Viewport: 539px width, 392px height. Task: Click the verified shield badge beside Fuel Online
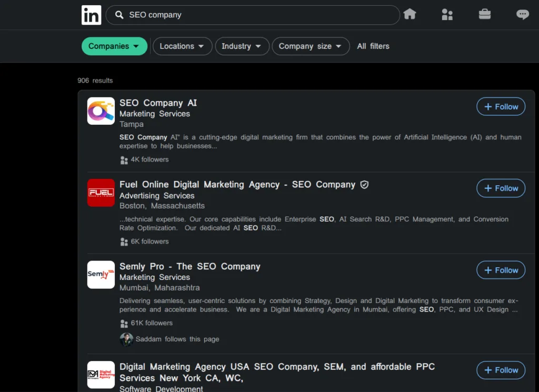[x=364, y=185]
